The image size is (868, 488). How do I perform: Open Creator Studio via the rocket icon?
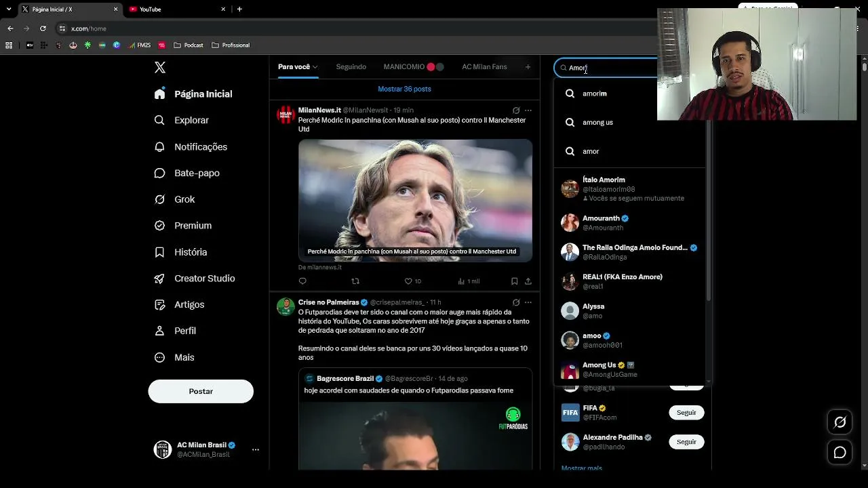[159, 279]
